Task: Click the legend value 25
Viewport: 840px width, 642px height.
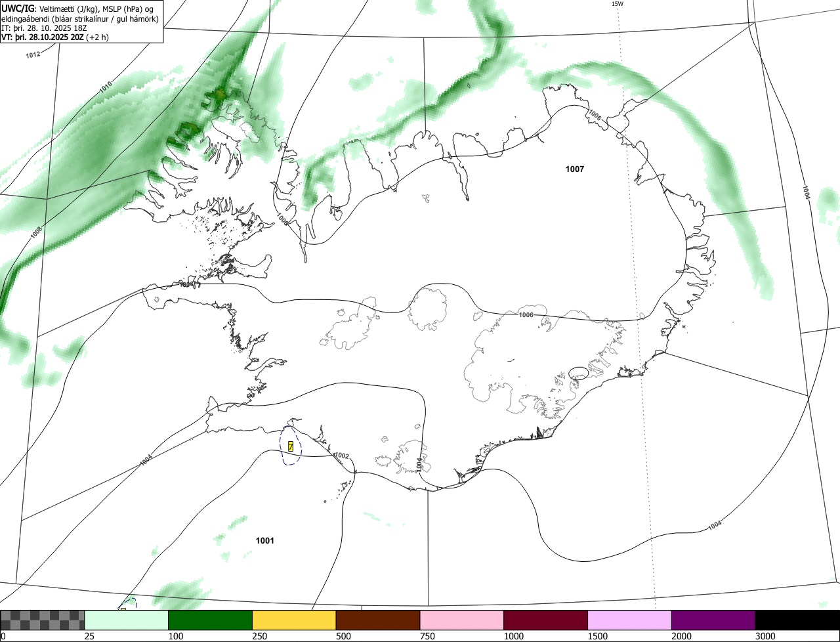Action: [89, 636]
